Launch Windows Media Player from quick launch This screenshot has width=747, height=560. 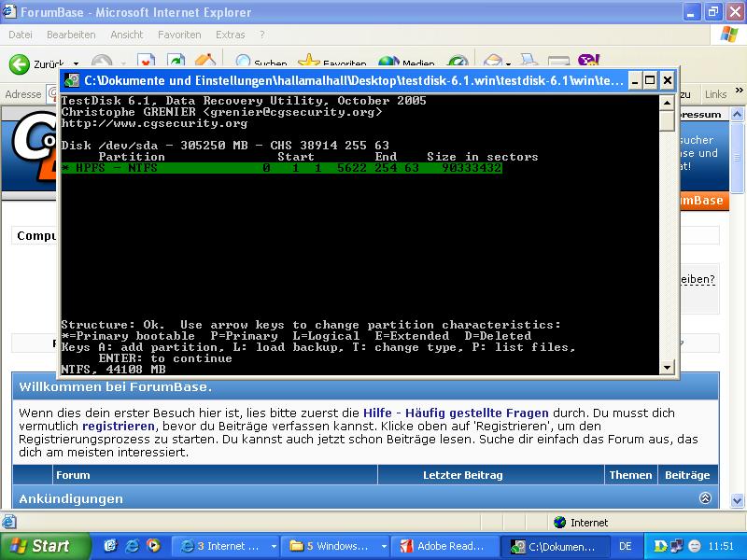pyautogui.click(x=153, y=545)
